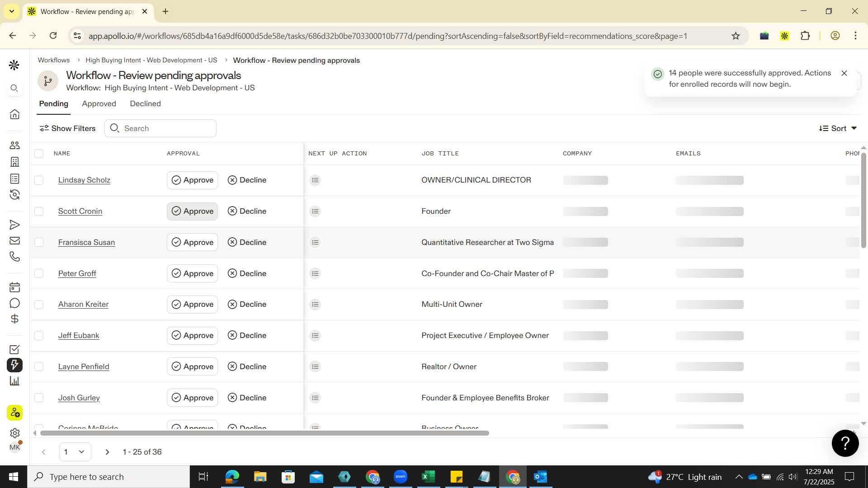Open next-up action icon for Peter Groff
868x488 pixels.
(315, 274)
